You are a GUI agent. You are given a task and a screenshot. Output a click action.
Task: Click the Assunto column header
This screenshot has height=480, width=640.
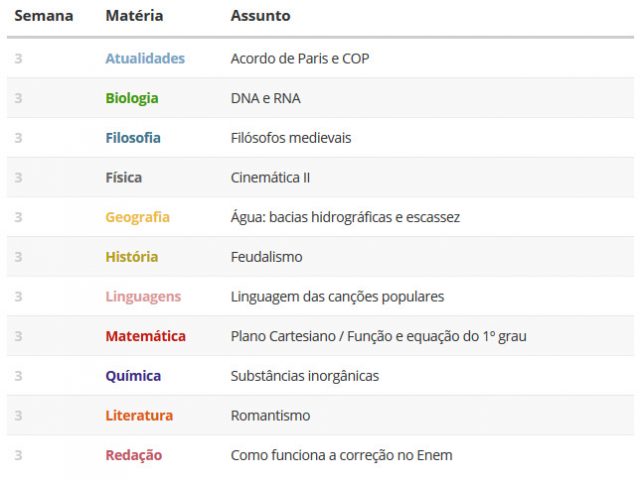click(260, 16)
